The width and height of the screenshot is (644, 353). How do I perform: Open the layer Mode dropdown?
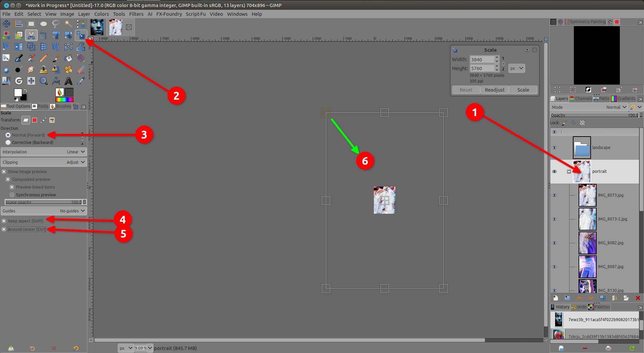point(589,107)
